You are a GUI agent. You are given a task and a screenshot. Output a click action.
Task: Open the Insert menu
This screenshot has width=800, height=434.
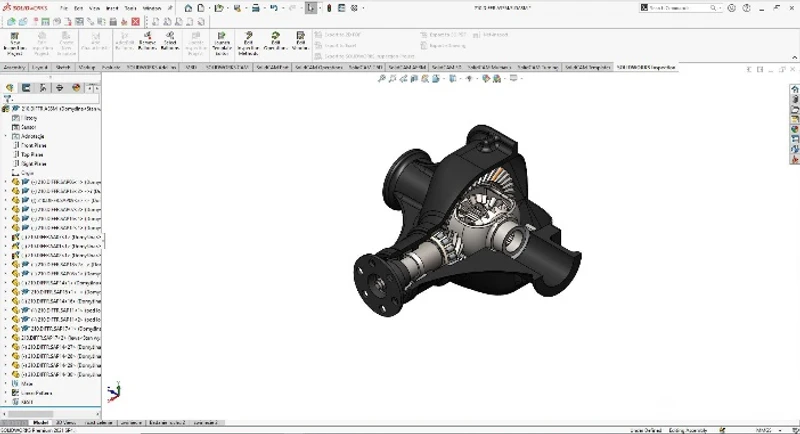(112, 8)
